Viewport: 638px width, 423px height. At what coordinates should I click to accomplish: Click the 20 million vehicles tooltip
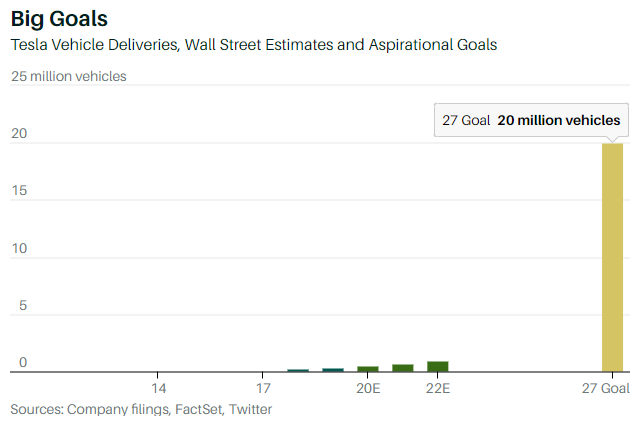531,120
